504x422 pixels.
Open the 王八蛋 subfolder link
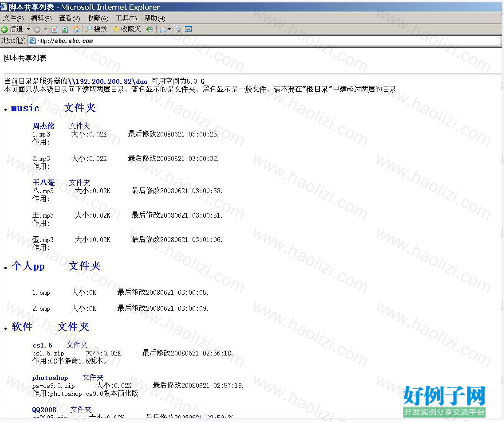pyautogui.click(x=43, y=183)
